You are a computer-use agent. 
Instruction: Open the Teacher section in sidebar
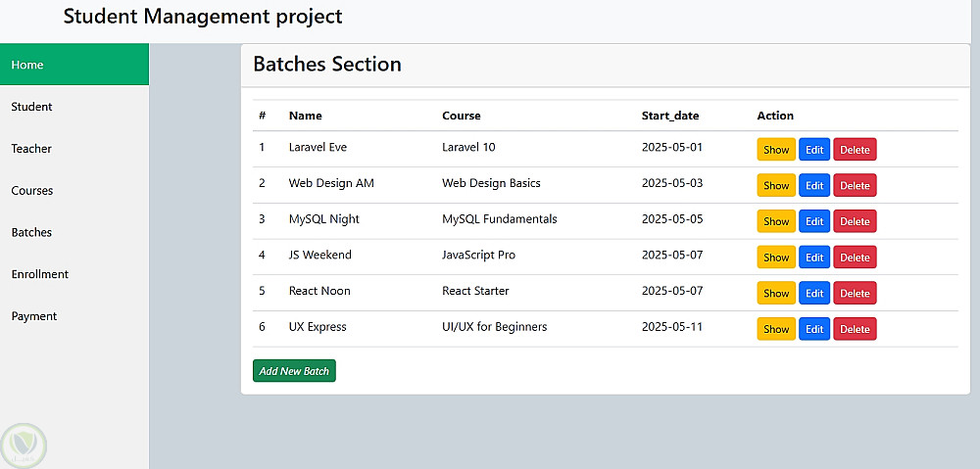[31, 149]
